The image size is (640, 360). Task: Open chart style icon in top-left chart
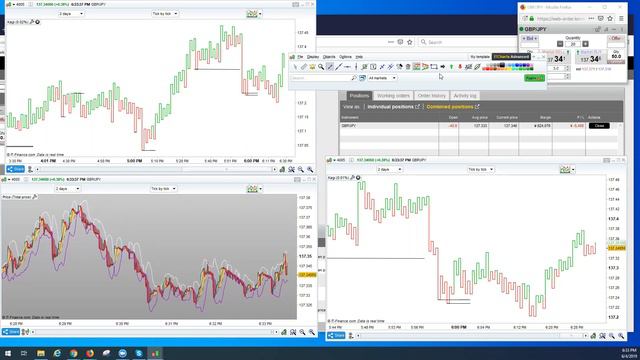(x=252, y=14)
